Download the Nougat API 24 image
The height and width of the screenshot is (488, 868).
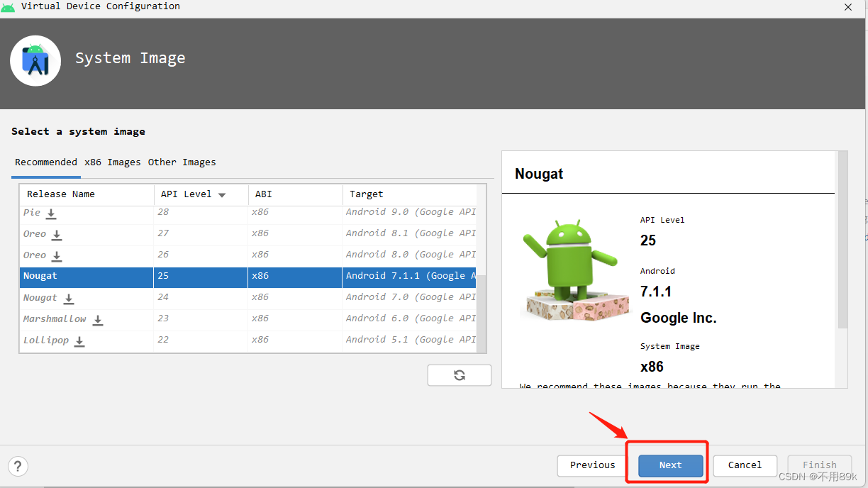69,299
